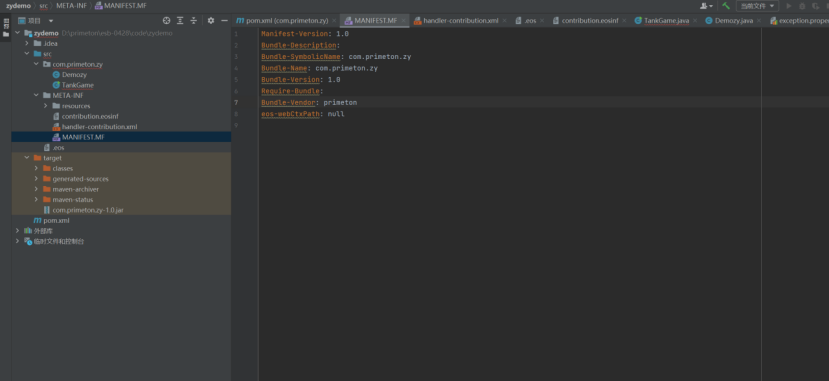829x381 pixels.
Task: Expand the resources folder
Action: click(x=46, y=106)
